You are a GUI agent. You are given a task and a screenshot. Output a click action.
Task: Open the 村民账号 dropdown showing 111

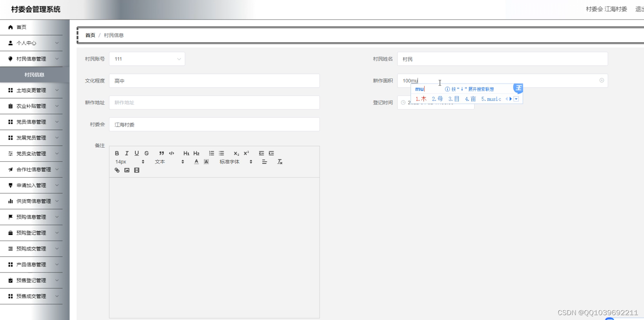[147, 59]
